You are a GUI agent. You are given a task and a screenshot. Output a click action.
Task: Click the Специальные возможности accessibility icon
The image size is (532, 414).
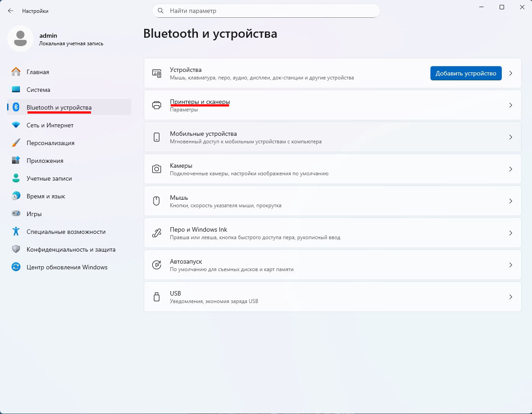16,232
